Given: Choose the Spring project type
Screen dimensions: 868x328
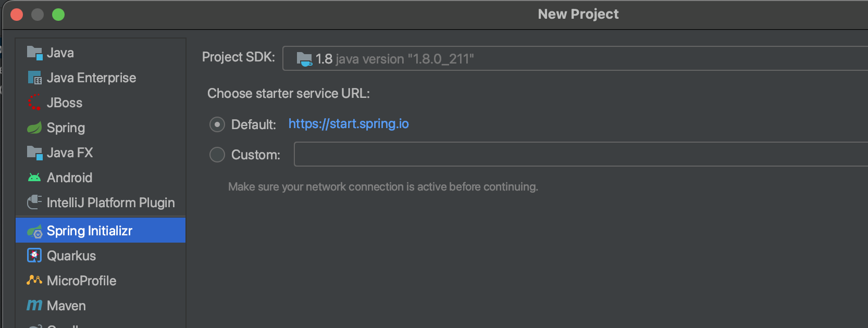Looking at the screenshot, I should coord(101,128).
